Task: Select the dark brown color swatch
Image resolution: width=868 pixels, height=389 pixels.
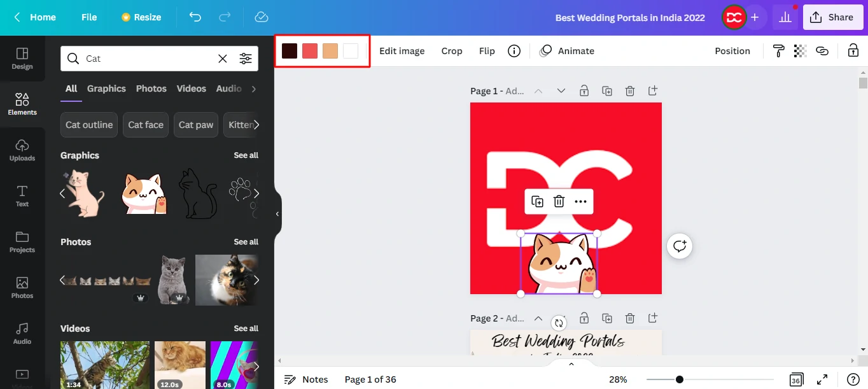Action: [290, 51]
